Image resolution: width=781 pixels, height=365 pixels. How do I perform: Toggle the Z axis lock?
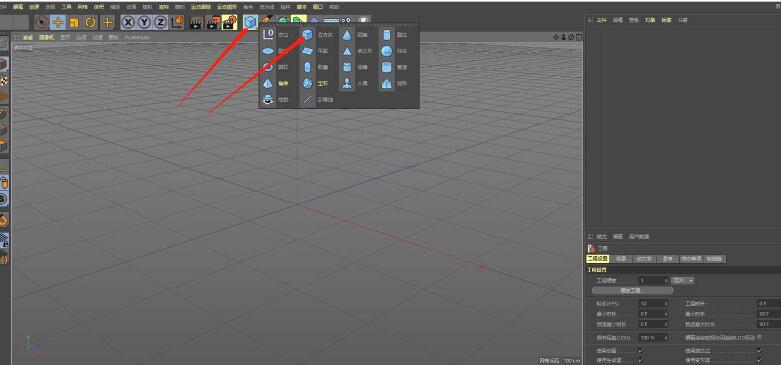pyautogui.click(x=160, y=22)
